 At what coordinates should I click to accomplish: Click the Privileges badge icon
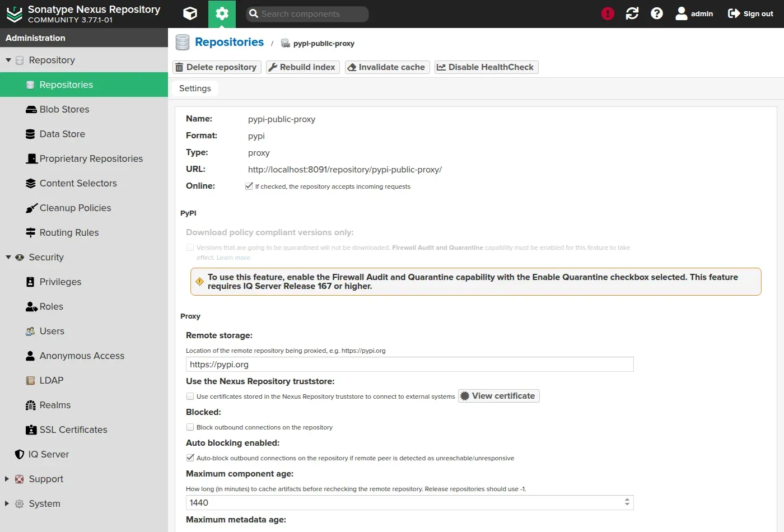click(x=31, y=282)
